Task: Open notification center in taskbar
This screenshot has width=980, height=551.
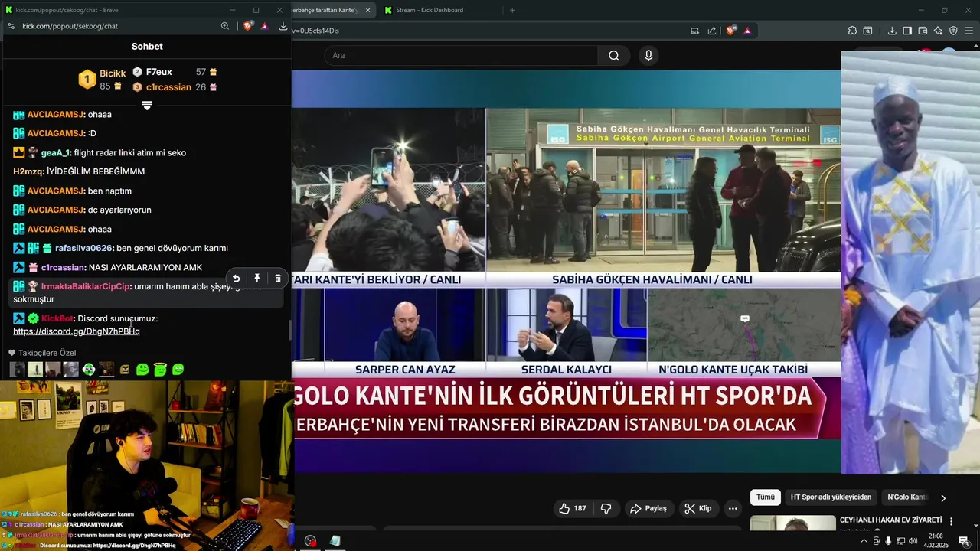Action: tap(964, 541)
